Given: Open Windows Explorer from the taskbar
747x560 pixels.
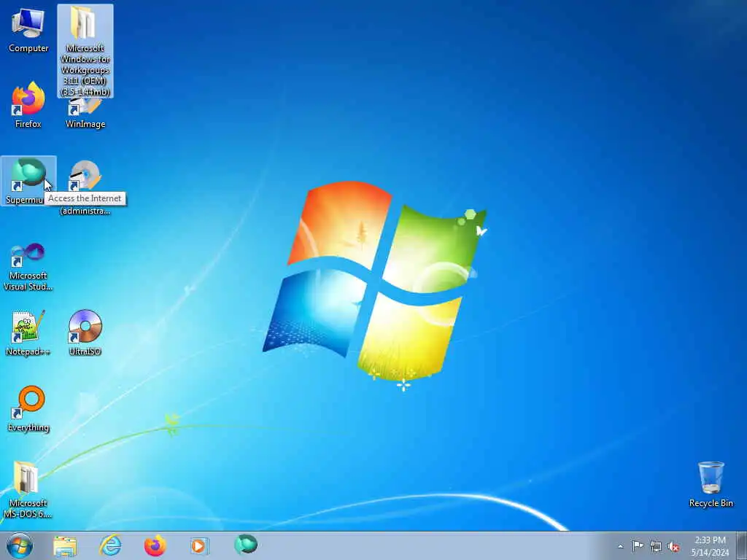Looking at the screenshot, I should [x=65, y=545].
